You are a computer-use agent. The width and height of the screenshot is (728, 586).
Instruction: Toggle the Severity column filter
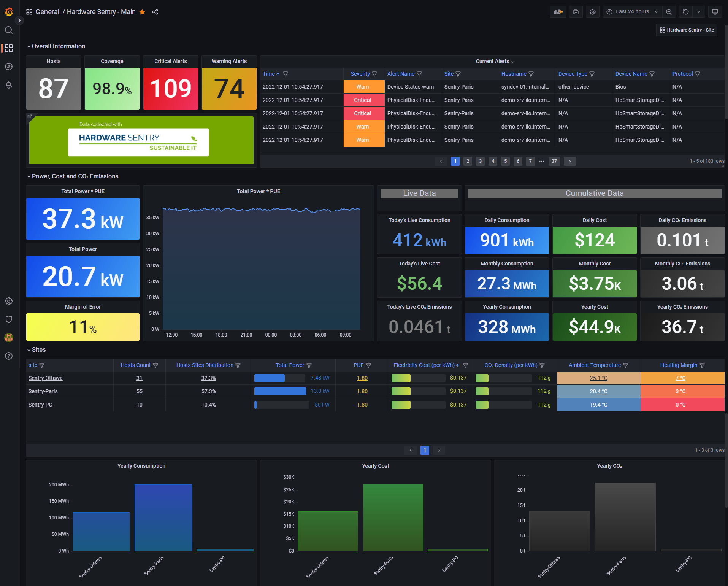pyautogui.click(x=374, y=74)
